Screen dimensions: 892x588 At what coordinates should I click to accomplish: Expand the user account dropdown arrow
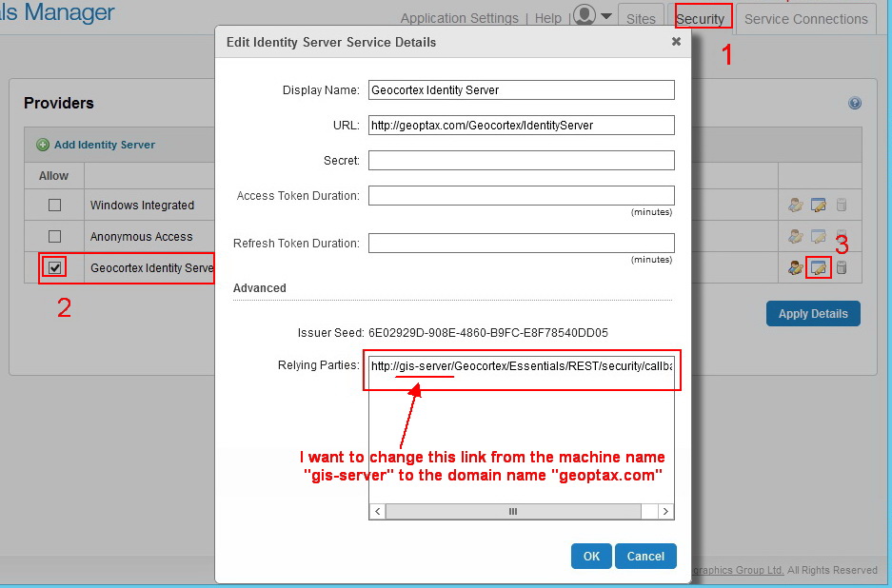(606, 16)
